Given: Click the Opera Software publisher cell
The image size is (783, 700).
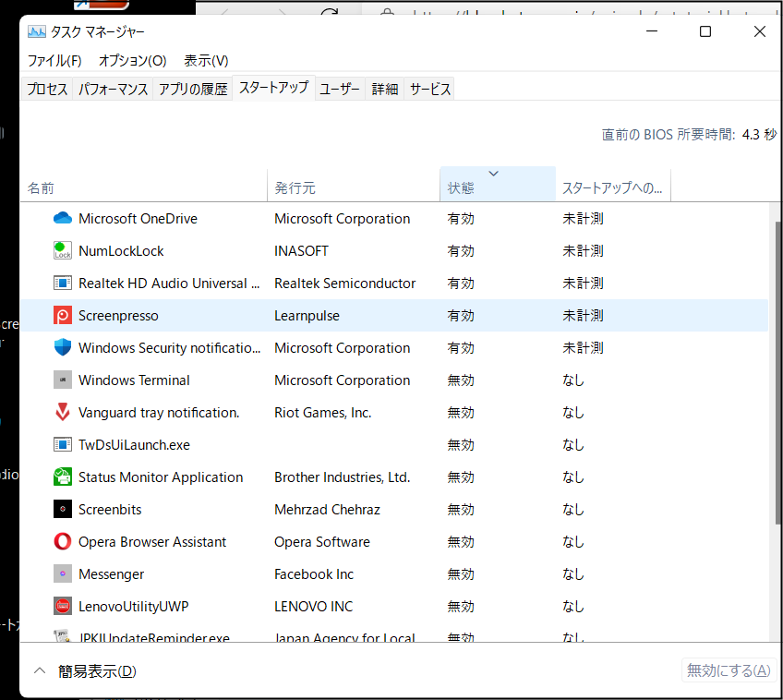Looking at the screenshot, I should point(322,542).
